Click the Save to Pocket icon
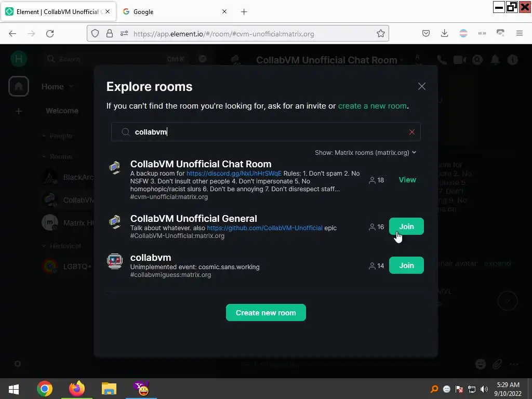The height and width of the screenshot is (399, 532). pos(426,34)
